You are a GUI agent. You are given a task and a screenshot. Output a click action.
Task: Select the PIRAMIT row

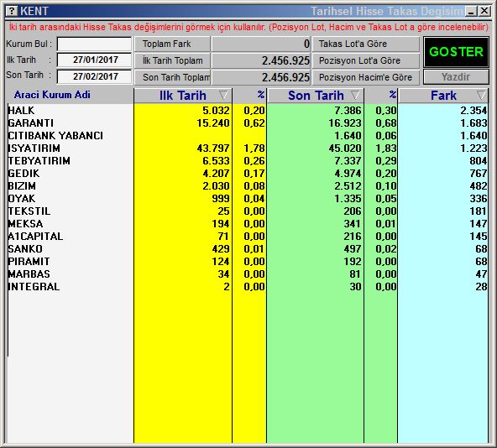[248, 262]
